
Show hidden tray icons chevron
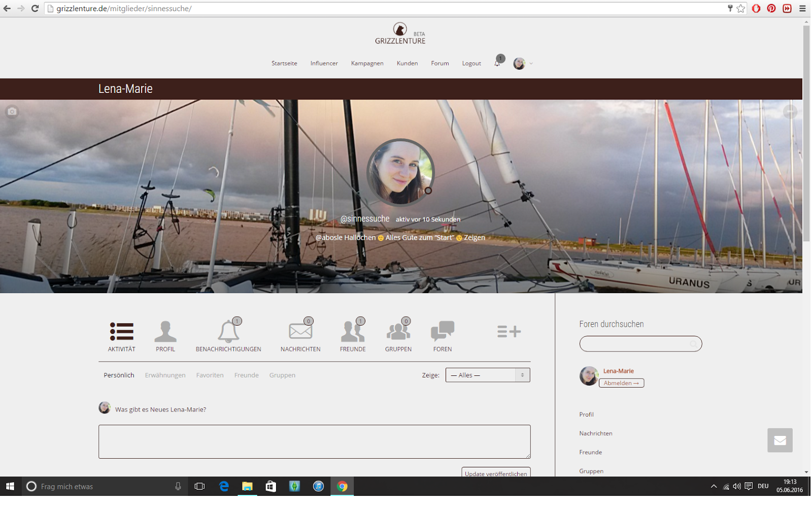[x=714, y=486]
